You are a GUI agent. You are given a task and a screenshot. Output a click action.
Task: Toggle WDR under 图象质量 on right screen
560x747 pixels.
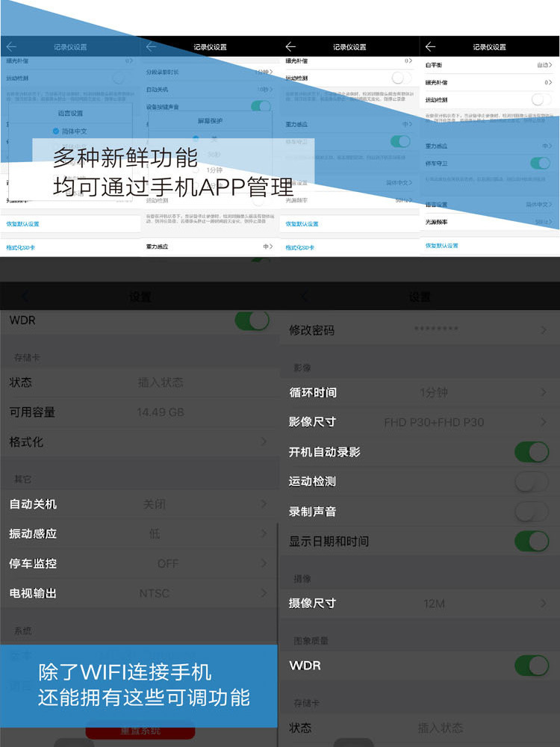pyautogui.click(x=532, y=666)
